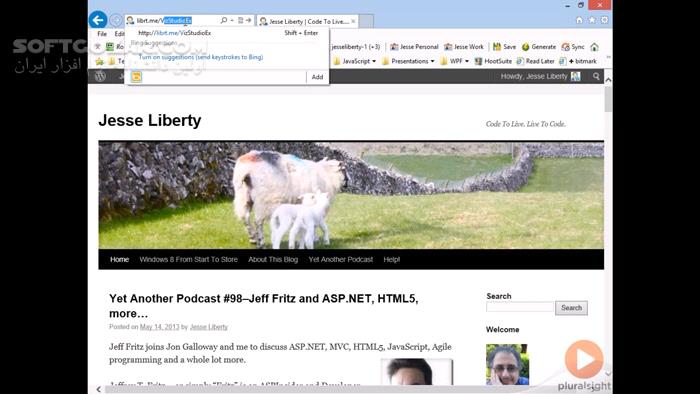700x394 pixels.
Task: Click the favorites bar overflow chevron
Action: click(608, 58)
